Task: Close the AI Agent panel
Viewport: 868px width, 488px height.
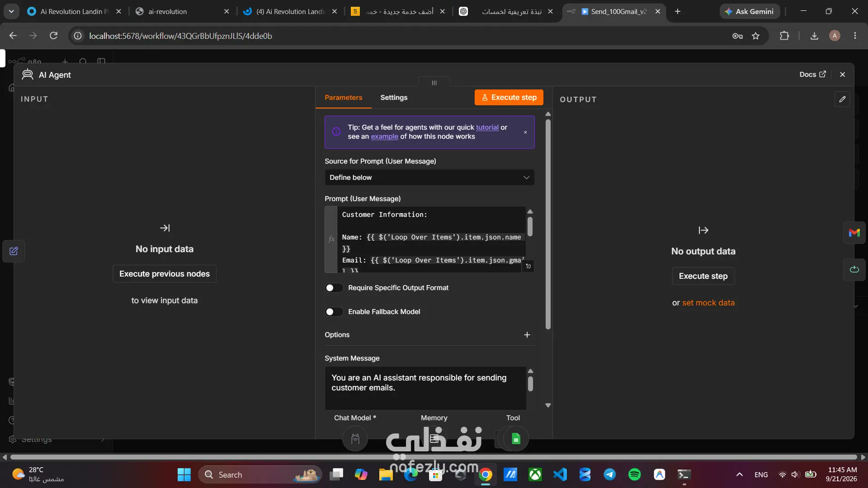Action: coord(842,75)
